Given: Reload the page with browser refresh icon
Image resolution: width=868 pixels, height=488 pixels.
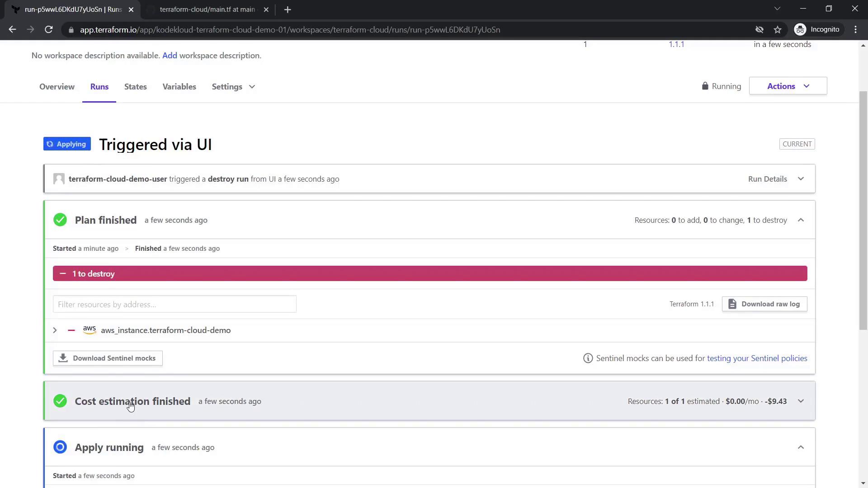Looking at the screenshot, I should click(49, 30).
